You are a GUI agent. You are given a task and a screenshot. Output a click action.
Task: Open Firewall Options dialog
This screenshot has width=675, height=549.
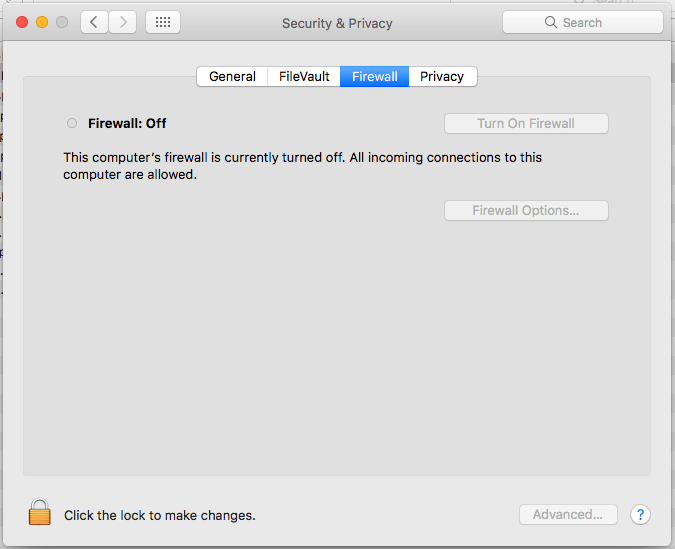pyautogui.click(x=526, y=211)
